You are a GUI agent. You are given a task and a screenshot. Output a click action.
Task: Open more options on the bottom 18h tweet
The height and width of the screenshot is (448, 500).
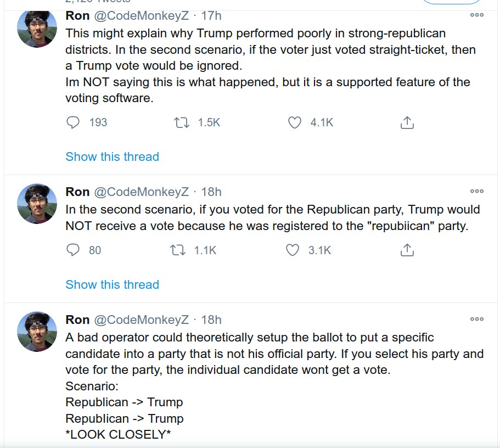477,319
